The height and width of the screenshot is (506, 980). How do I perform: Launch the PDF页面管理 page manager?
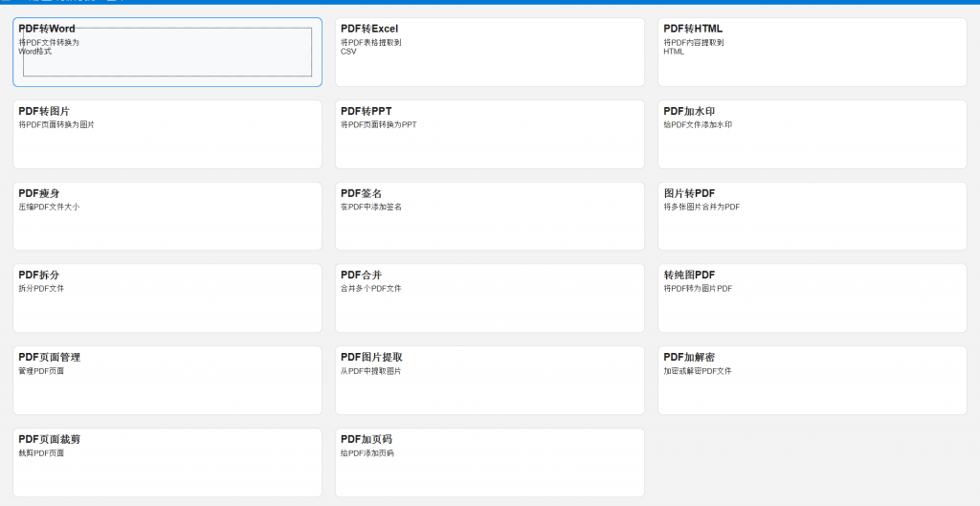pos(167,380)
